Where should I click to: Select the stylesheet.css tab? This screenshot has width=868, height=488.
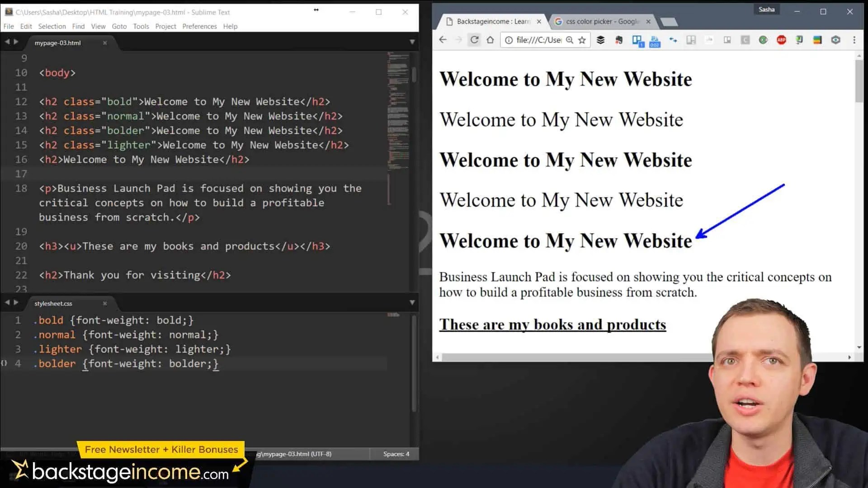pos(53,304)
